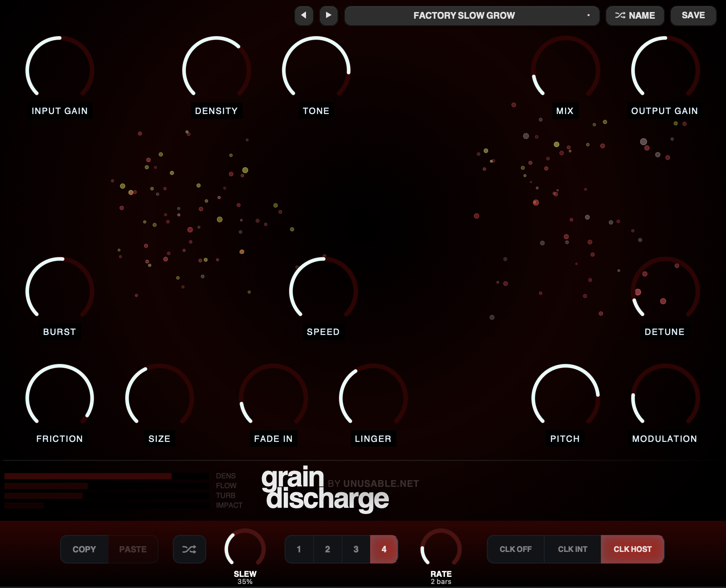Click the SLEW knob
The height and width of the screenshot is (588, 726).
(245, 549)
